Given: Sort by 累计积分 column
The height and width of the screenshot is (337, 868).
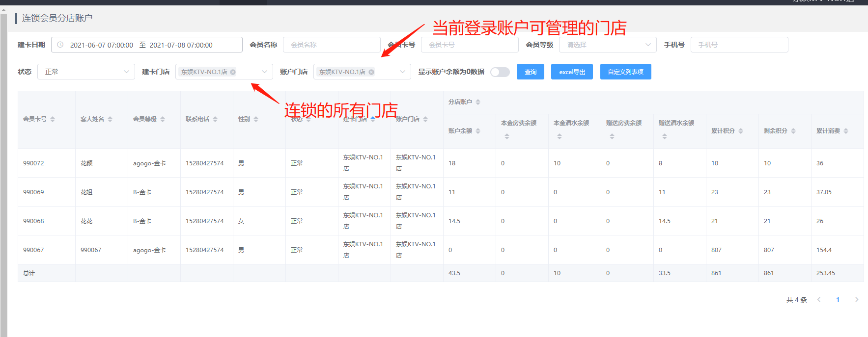Looking at the screenshot, I should (x=741, y=131).
